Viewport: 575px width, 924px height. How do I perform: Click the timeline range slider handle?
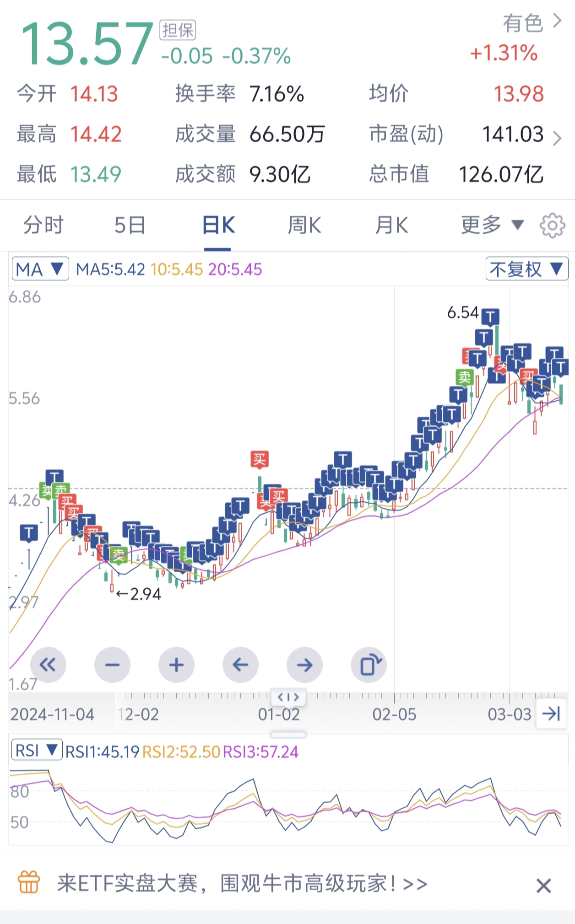pyautogui.click(x=288, y=697)
